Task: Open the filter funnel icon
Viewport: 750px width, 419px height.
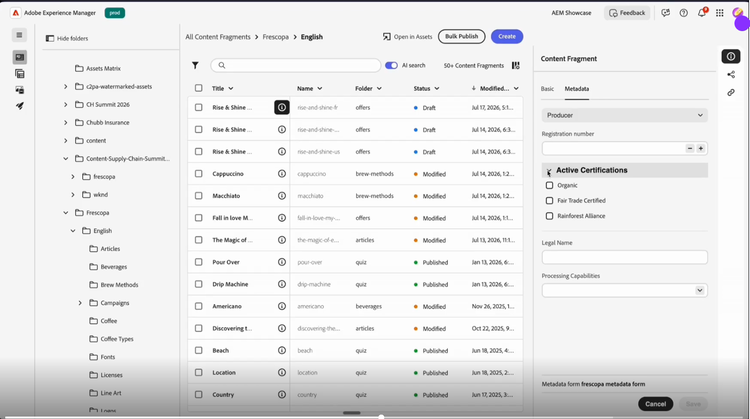Action: 195,66
